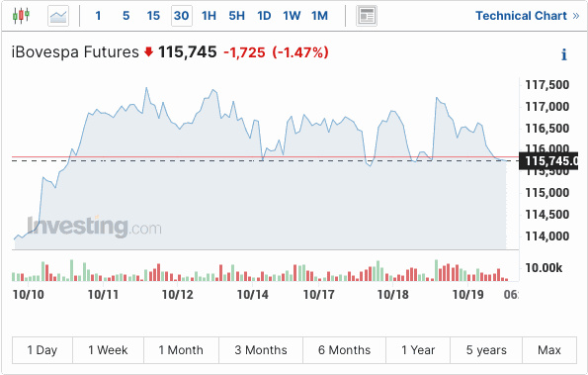The image size is (588, 375).
Task: Show the 6 Months range
Action: [x=344, y=350]
